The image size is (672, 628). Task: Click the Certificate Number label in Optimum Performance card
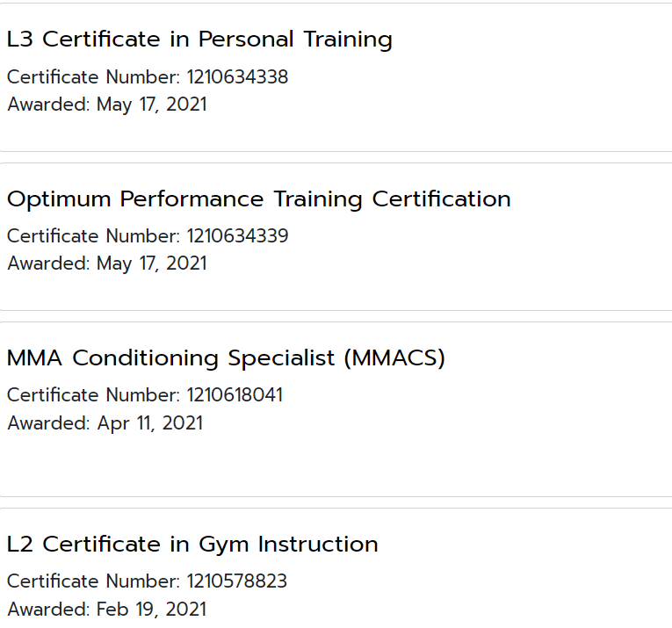click(93, 236)
